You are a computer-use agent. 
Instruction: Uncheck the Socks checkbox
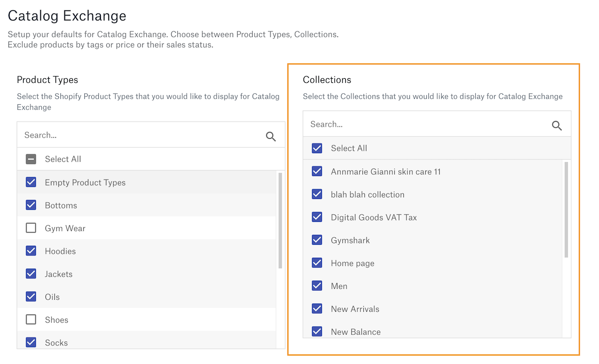click(x=31, y=343)
